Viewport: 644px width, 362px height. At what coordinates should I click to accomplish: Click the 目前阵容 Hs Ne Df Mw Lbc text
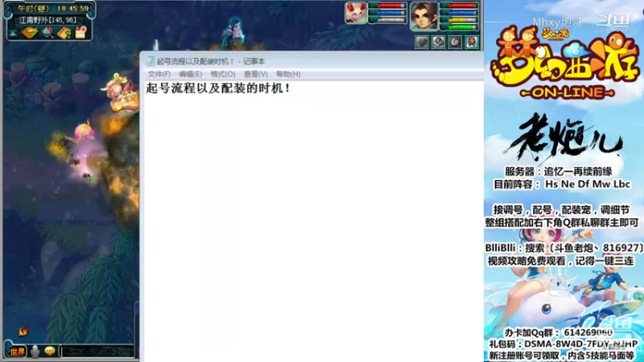click(x=561, y=185)
